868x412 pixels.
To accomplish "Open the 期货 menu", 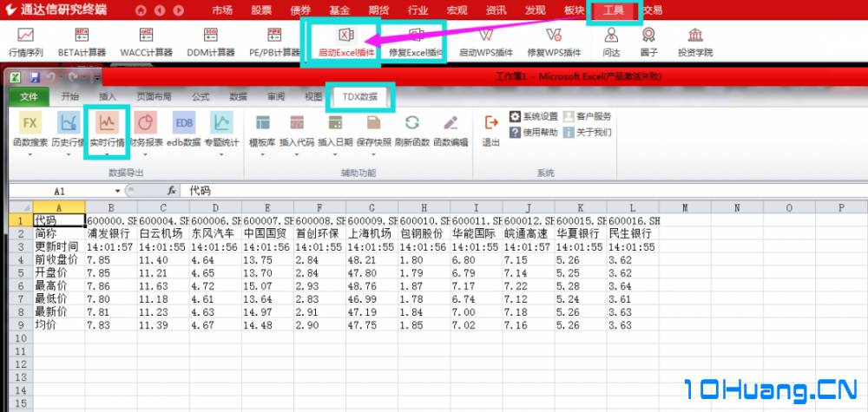I will tap(378, 10).
